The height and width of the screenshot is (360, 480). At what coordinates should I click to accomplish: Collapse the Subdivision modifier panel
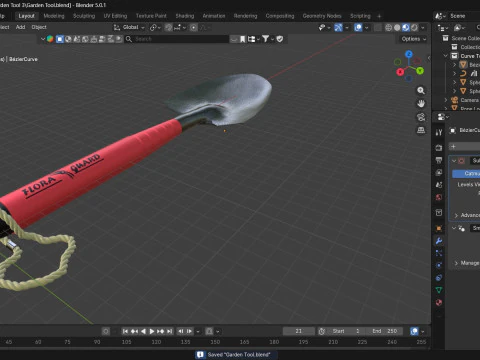click(454, 161)
